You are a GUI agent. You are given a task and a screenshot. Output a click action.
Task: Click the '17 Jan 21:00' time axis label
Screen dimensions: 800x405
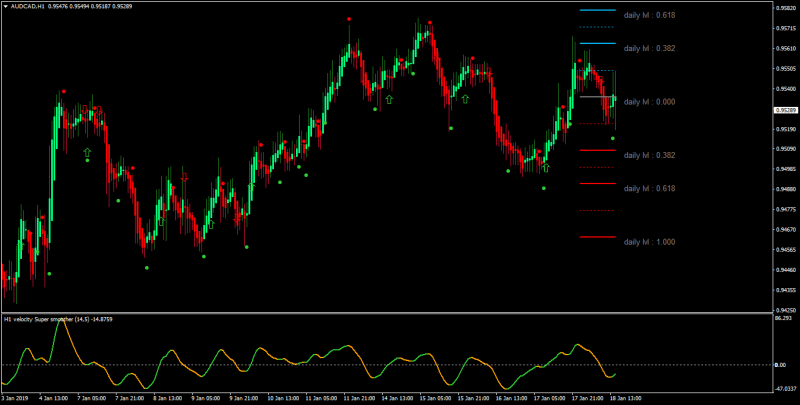[x=587, y=398]
